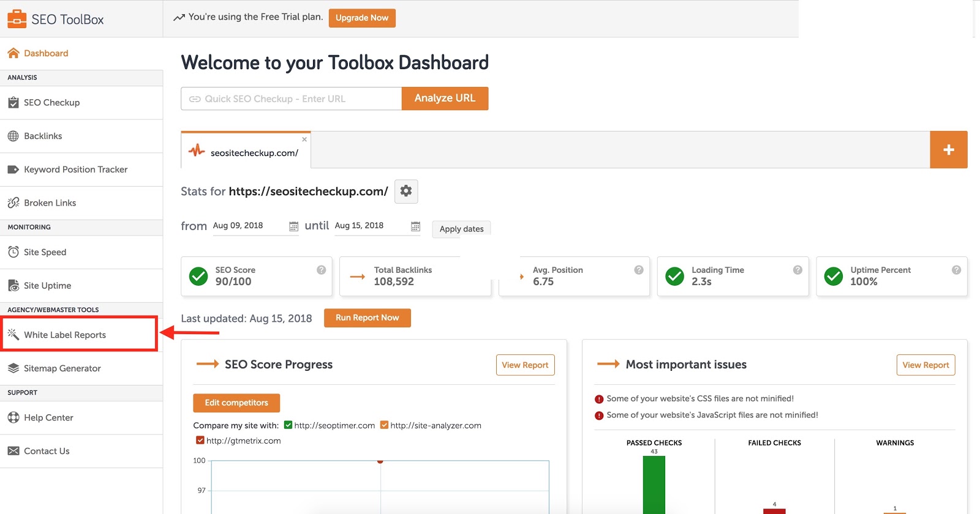
Task: Add a new site with the plus button
Action: [948, 150]
